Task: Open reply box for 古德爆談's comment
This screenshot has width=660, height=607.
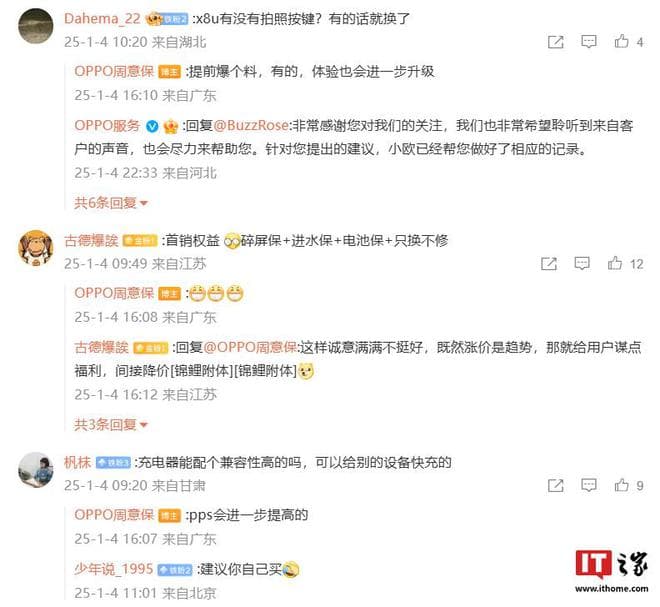Action: (x=582, y=264)
